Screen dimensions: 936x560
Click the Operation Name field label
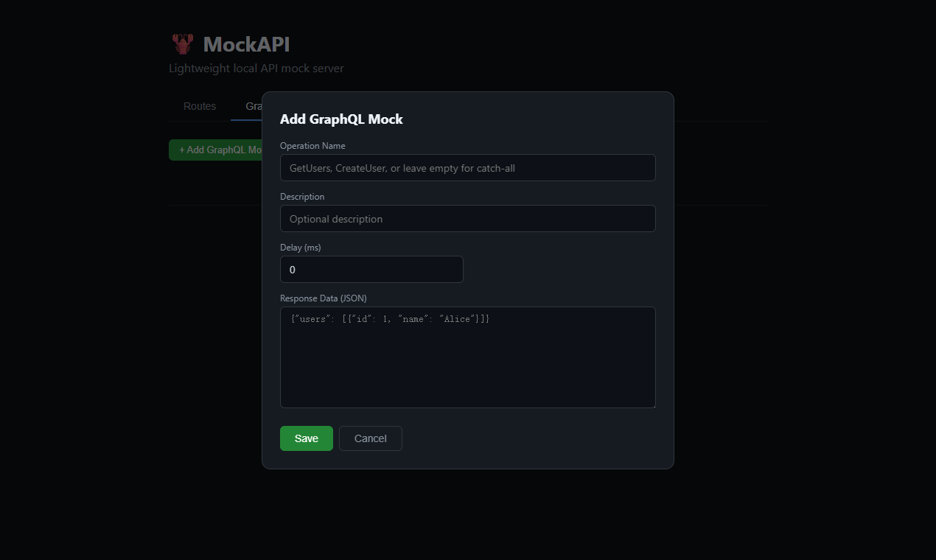pyautogui.click(x=312, y=145)
